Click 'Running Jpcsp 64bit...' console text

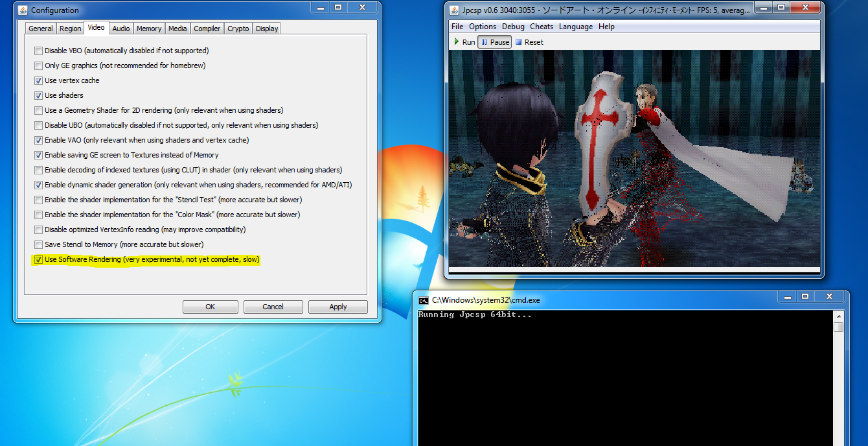point(475,314)
